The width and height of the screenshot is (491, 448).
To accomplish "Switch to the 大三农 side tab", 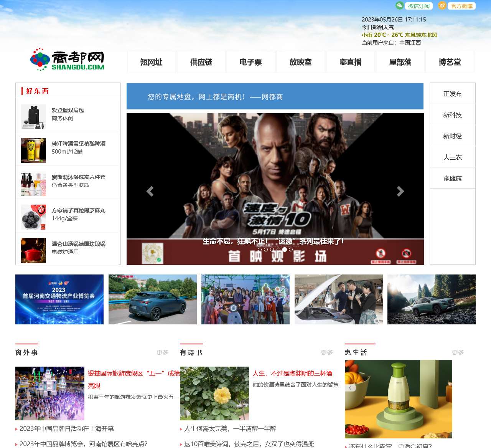I will tap(453, 157).
